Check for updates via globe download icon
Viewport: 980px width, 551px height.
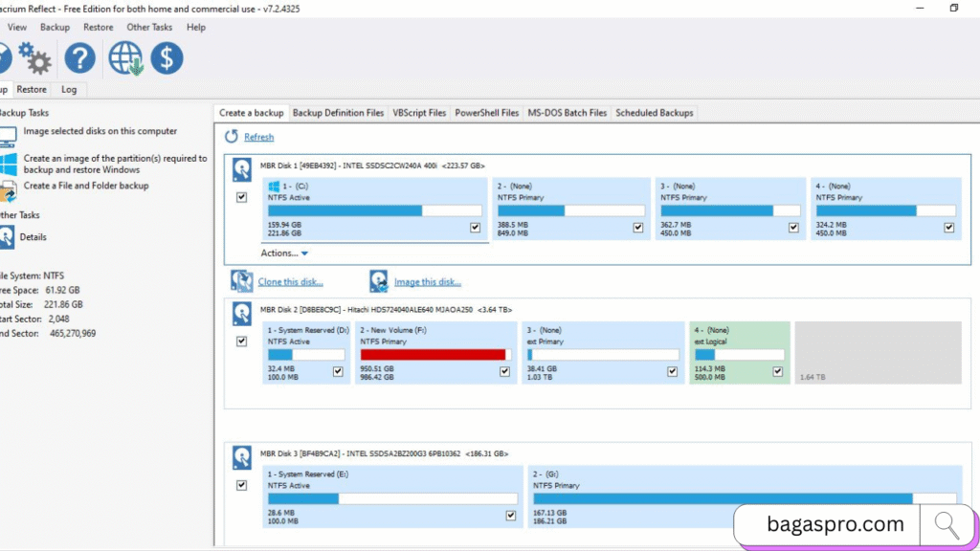click(124, 58)
